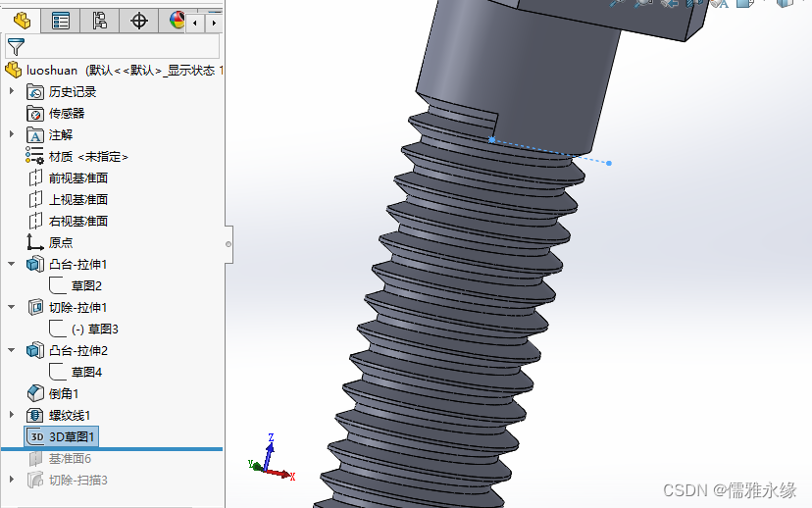Open the DimXpertManager crosshair tab

pos(139,22)
